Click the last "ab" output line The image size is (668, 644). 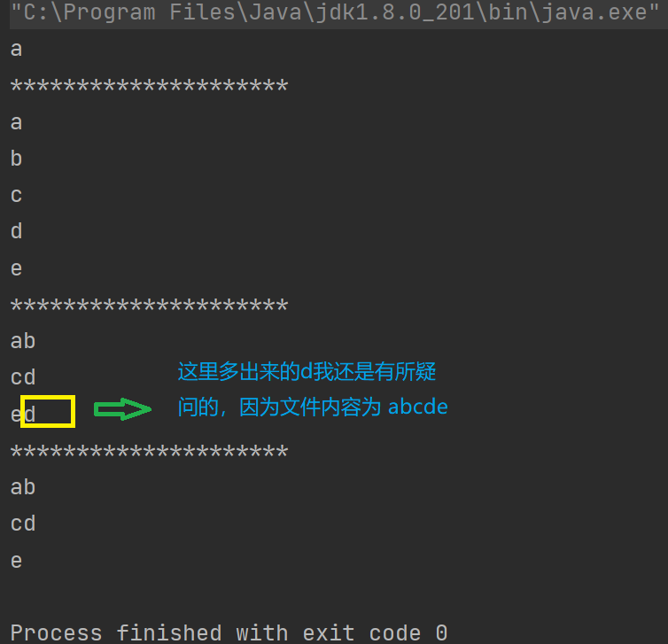point(22,487)
